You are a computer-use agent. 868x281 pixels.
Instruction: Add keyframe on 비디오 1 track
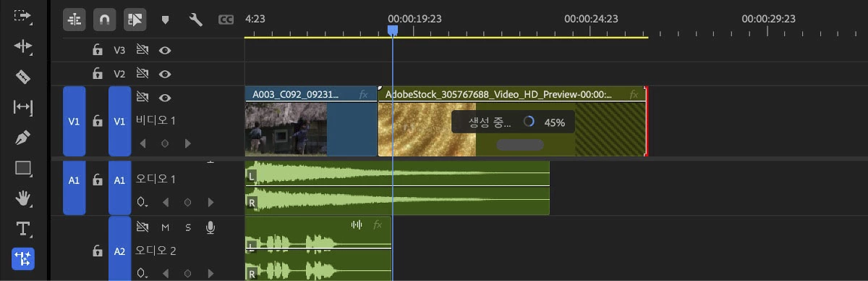click(x=165, y=143)
